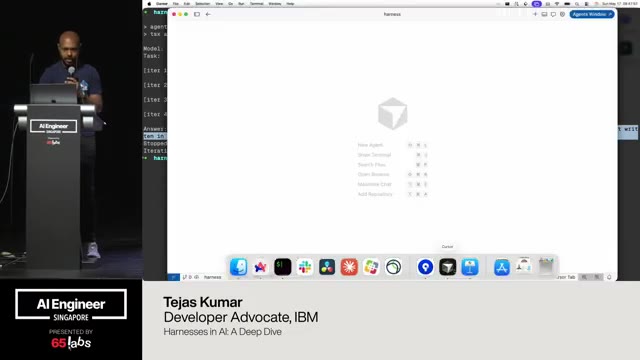Open the Terminal menu in menu bar

tap(257, 4)
